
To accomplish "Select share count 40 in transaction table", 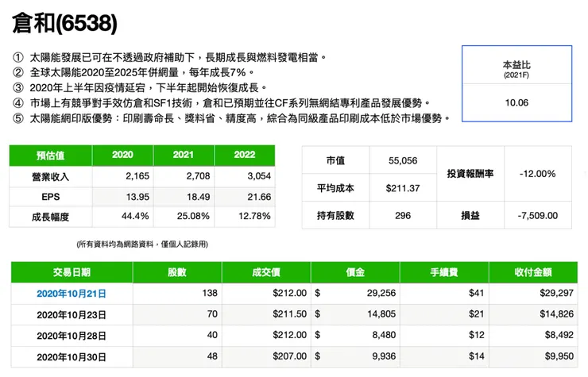I will coord(212,335).
